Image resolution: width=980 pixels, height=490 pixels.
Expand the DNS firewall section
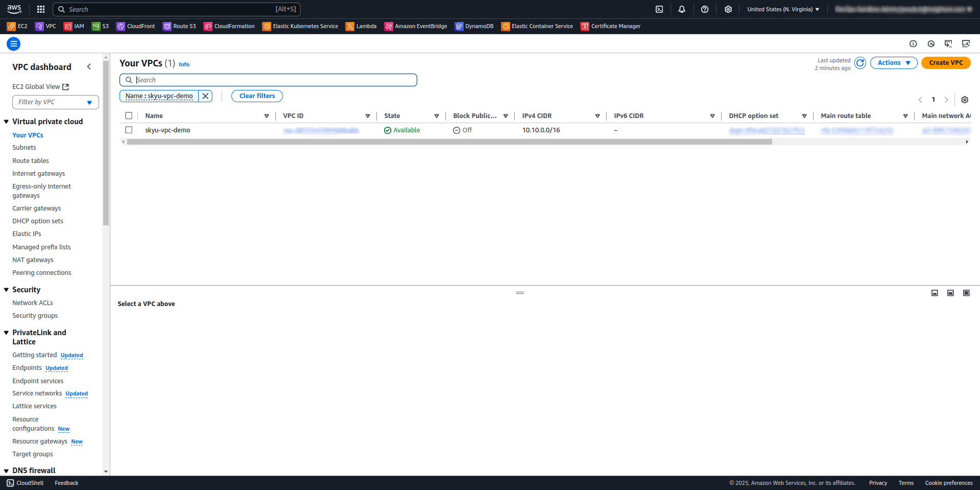[6, 471]
